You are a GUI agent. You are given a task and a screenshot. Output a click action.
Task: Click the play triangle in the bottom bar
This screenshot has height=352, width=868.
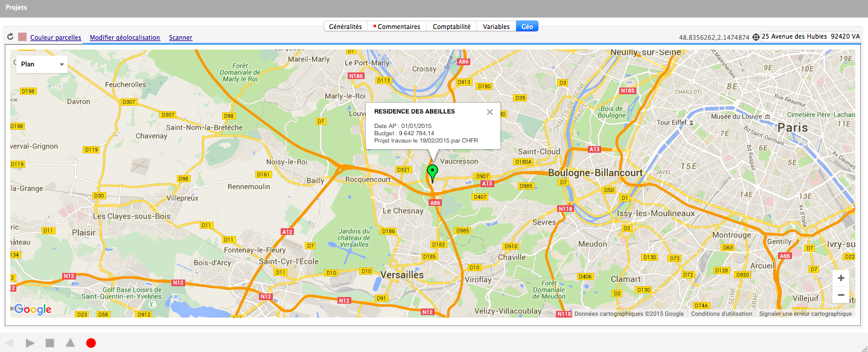tap(30, 343)
